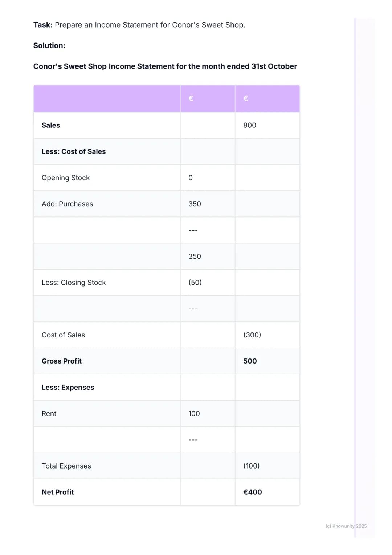
Task: Click the Less: Cost of Sales heading
Action: tap(74, 151)
